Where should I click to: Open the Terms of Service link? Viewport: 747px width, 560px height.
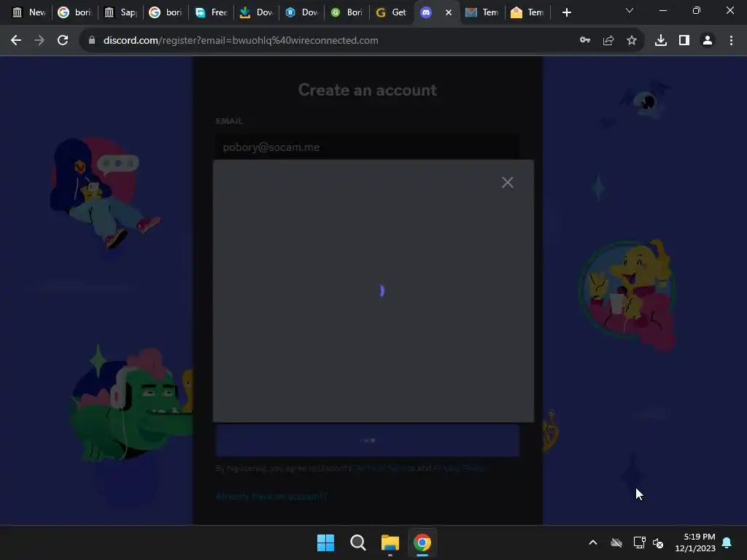[x=384, y=469]
